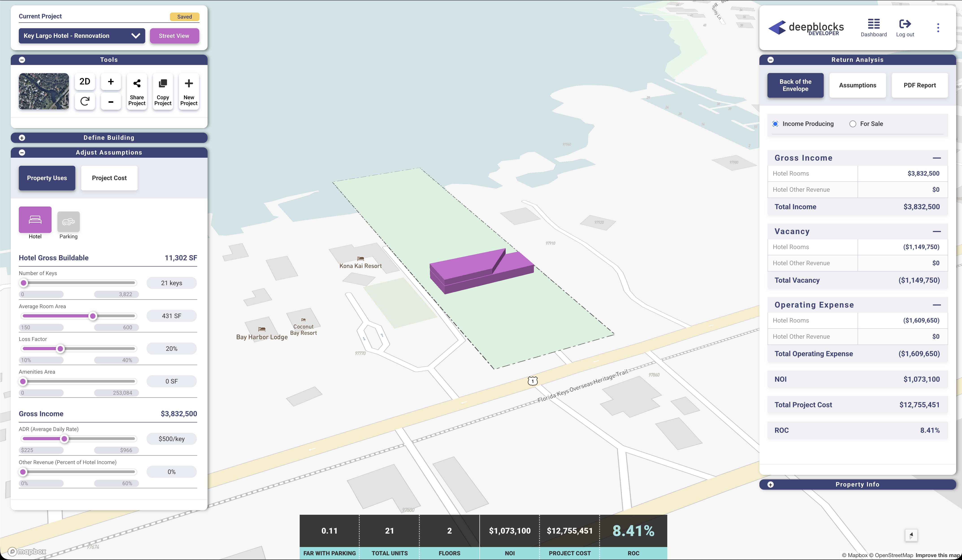The height and width of the screenshot is (560, 962).
Task: Open Street View
Action: tap(174, 36)
